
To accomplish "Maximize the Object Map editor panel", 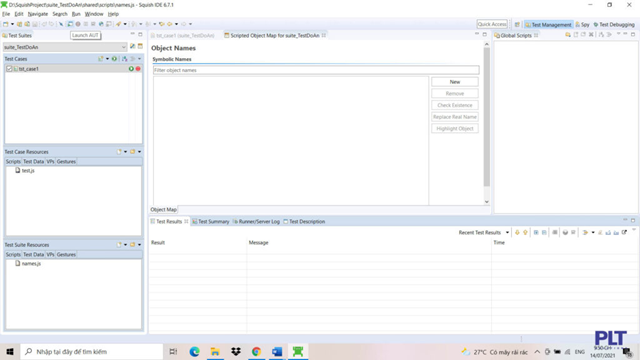I will (484, 34).
